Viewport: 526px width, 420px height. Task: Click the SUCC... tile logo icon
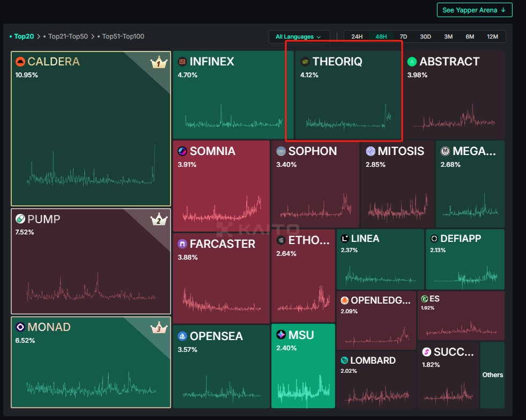(x=426, y=352)
